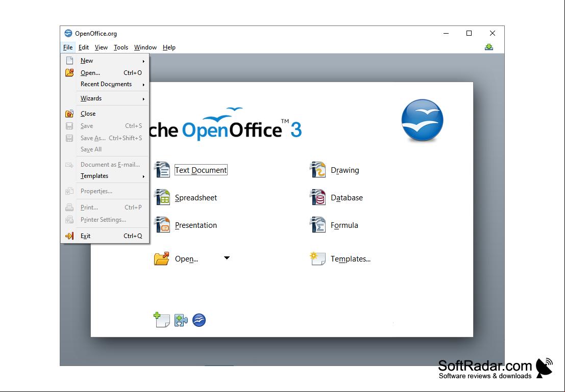The width and height of the screenshot is (565, 392).
Task: Click the OpenOffice.org title bar logo
Action: pyautogui.click(x=68, y=34)
